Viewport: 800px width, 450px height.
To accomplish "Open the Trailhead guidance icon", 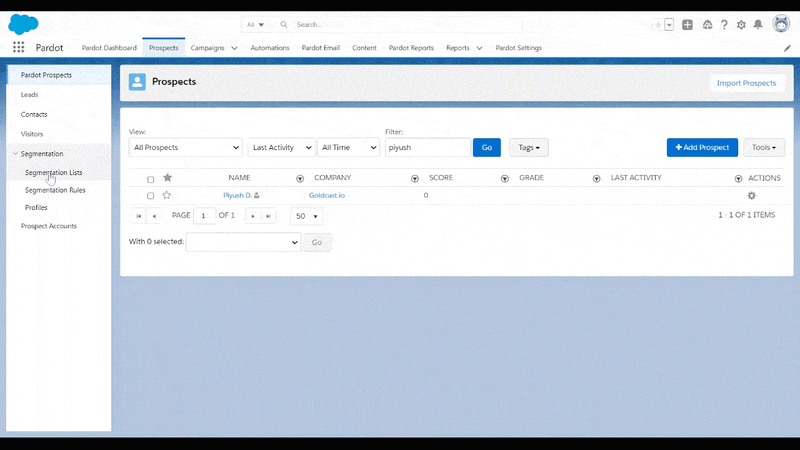I will [707, 24].
